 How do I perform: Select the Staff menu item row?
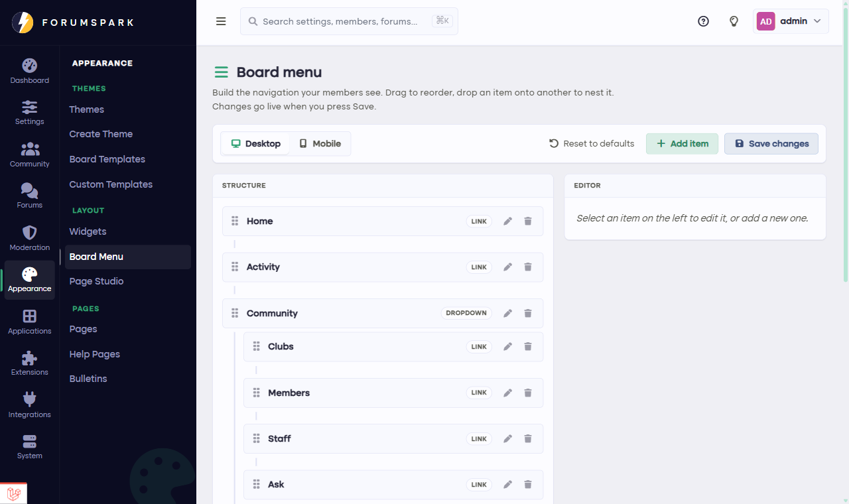point(393,439)
